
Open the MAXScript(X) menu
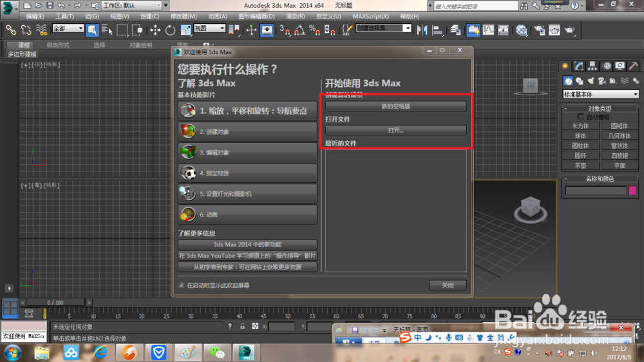(370, 17)
